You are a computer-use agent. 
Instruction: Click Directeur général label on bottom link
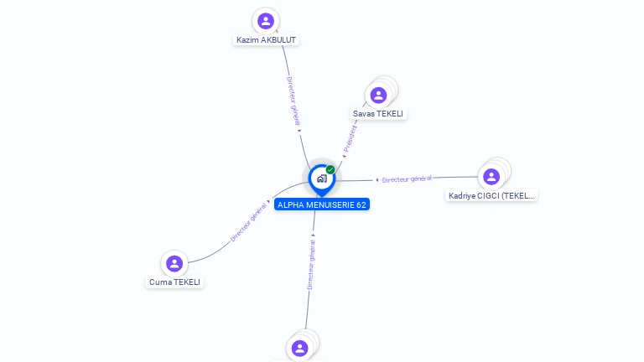311,265
